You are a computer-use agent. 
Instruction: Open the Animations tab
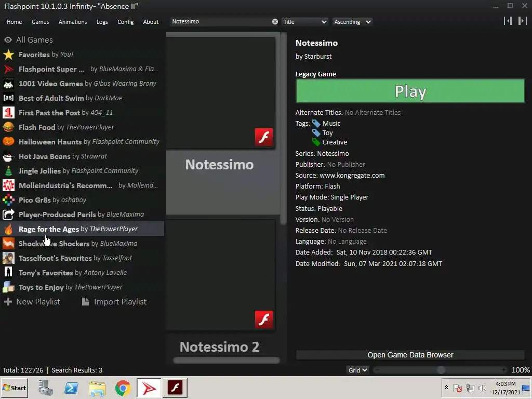click(73, 22)
